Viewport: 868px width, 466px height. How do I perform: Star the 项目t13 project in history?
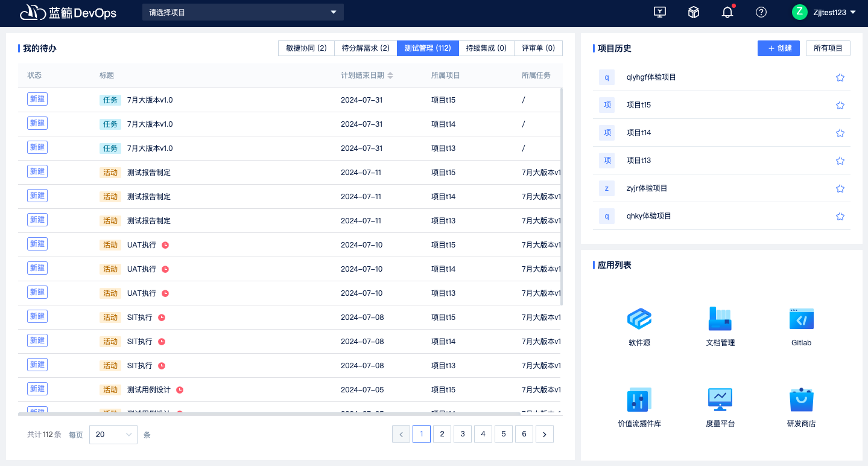click(840, 161)
